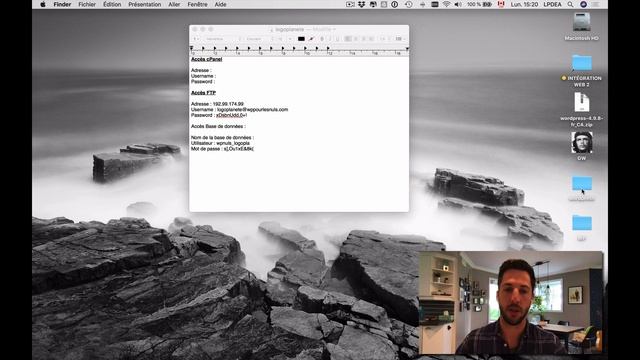
Task: Open the Édition menu
Action: point(112,4)
